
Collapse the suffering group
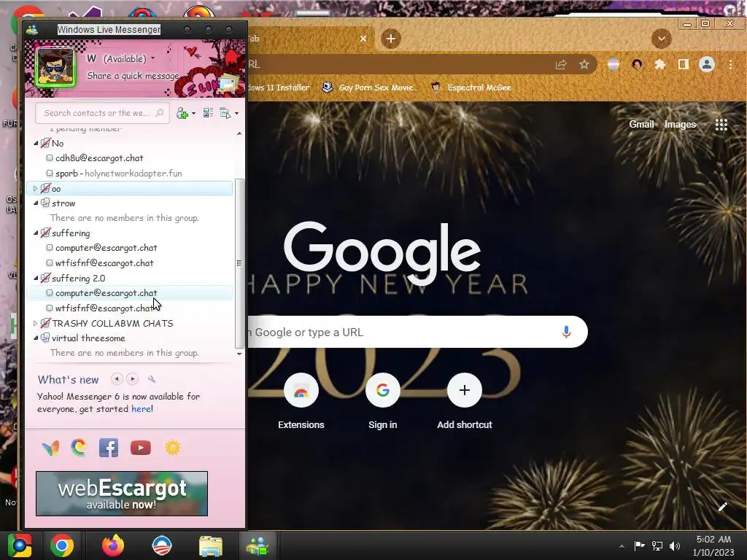36,233
